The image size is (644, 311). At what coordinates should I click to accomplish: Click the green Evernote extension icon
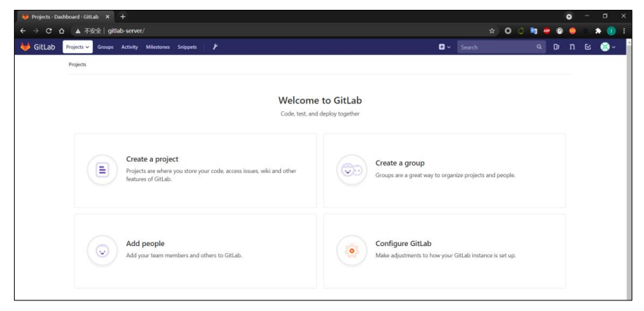click(x=521, y=31)
